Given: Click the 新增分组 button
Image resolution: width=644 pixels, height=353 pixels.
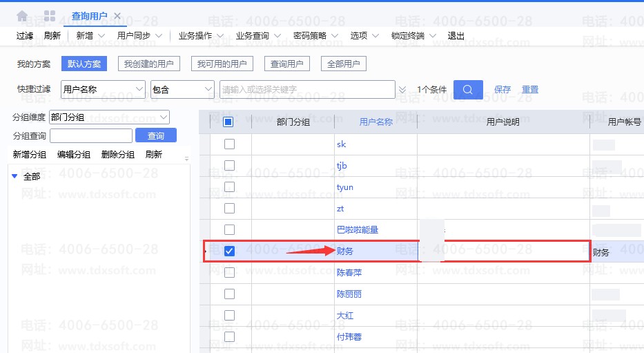Looking at the screenshot, I should click(30, 155).
